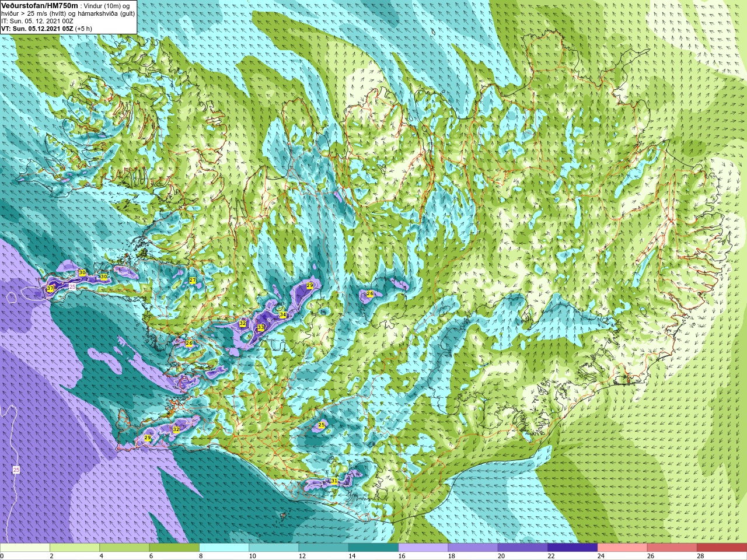Click the dark teal 14–16 legend swatch
This screenshot has width=747, height=560.
pyautogui.click(x=373, y=548)
